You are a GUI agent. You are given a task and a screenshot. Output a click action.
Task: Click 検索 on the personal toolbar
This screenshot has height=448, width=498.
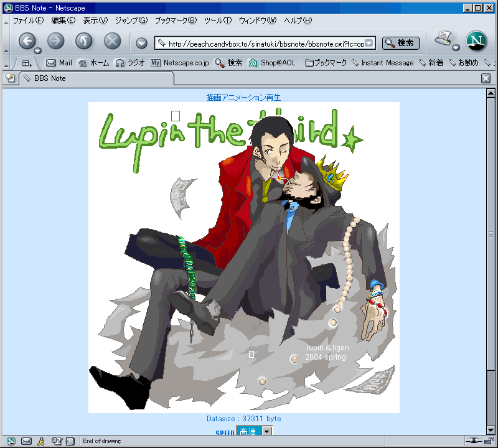point(228,63)
